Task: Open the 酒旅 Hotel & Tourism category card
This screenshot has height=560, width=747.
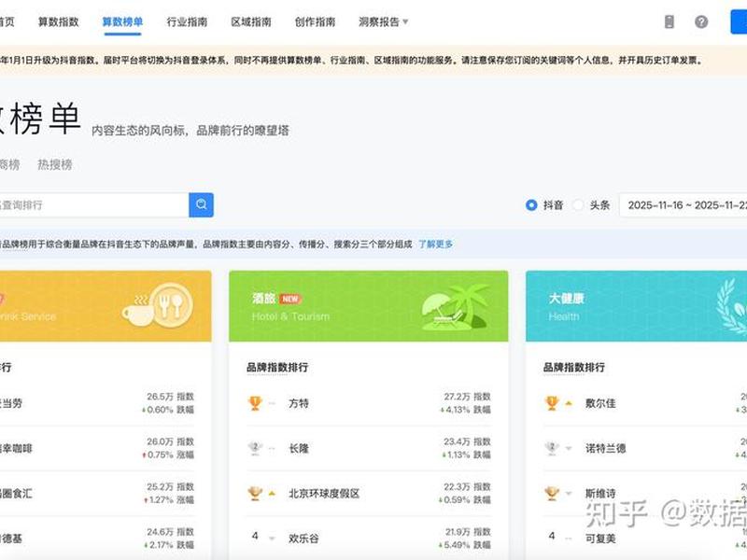Action: (368, 306)
